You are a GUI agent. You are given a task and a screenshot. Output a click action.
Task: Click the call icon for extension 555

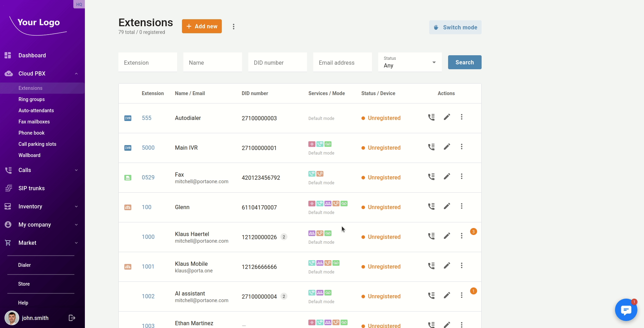(x=431, y=117)
